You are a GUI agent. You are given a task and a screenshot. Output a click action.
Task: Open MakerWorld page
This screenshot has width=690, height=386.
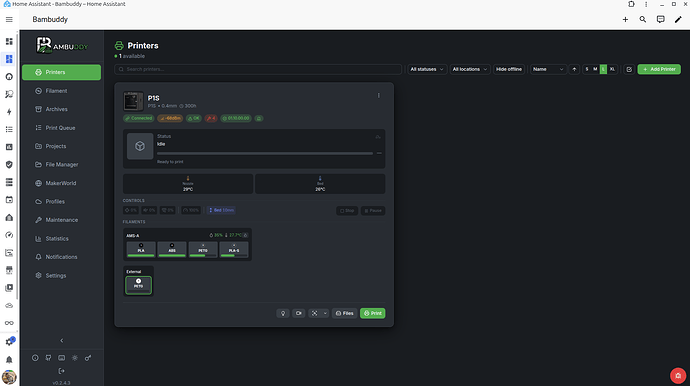coord(62,183)
